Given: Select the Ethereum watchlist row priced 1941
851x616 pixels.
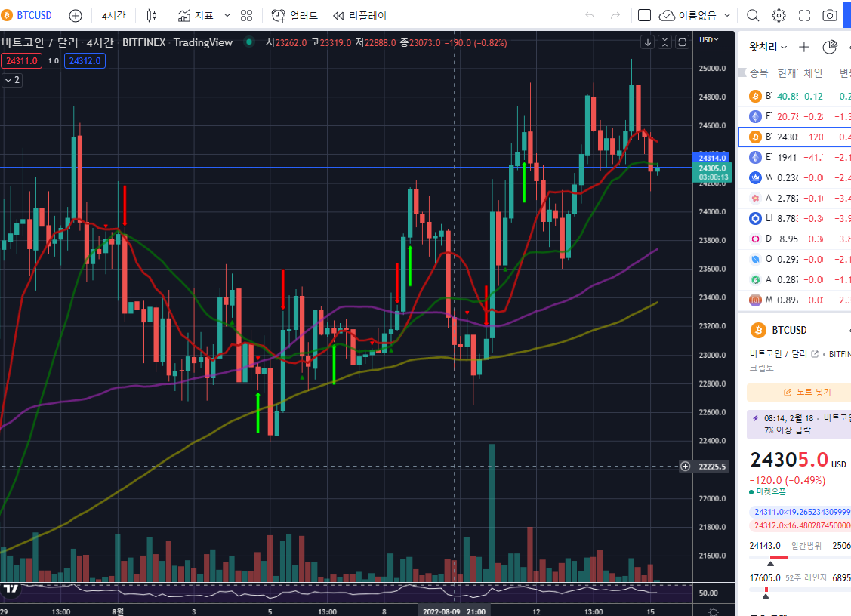Looking at the screenshot, I should (794, 157).
